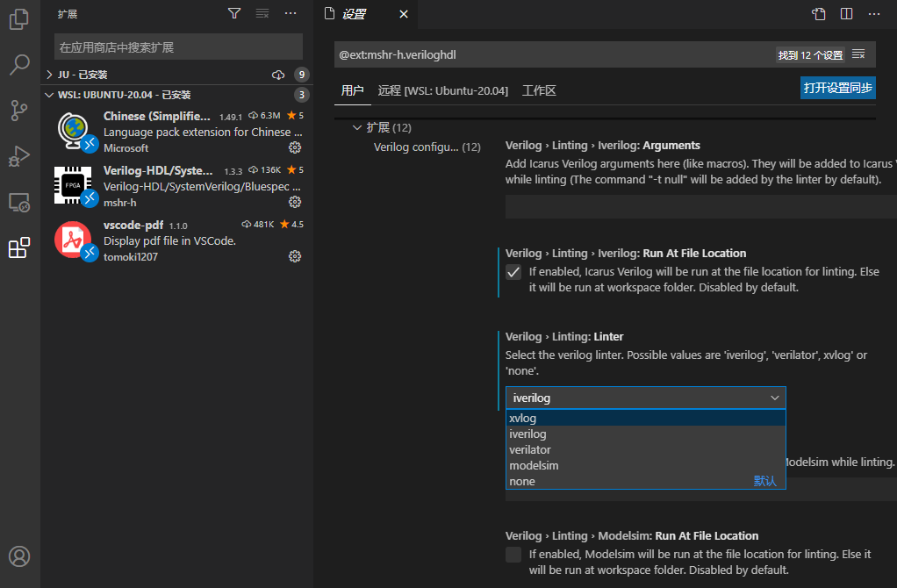Open the vscode-pdf extension entry title
897x588 pixels.
[x=133, y=225]
